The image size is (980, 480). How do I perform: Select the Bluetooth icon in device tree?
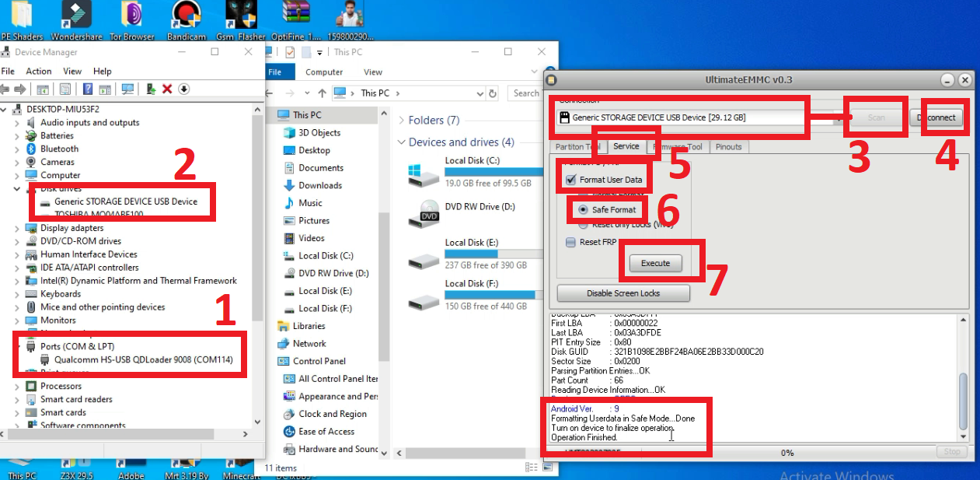31,149
